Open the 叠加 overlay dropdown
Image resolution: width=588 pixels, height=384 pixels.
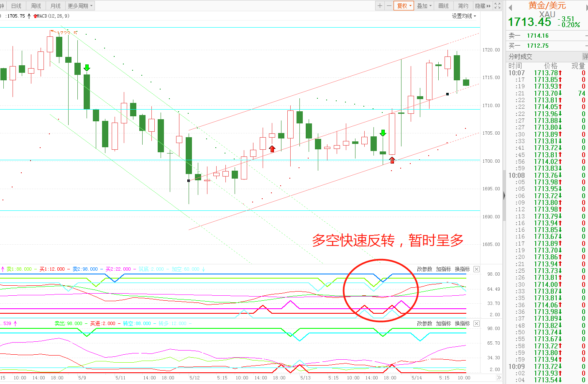424,6
